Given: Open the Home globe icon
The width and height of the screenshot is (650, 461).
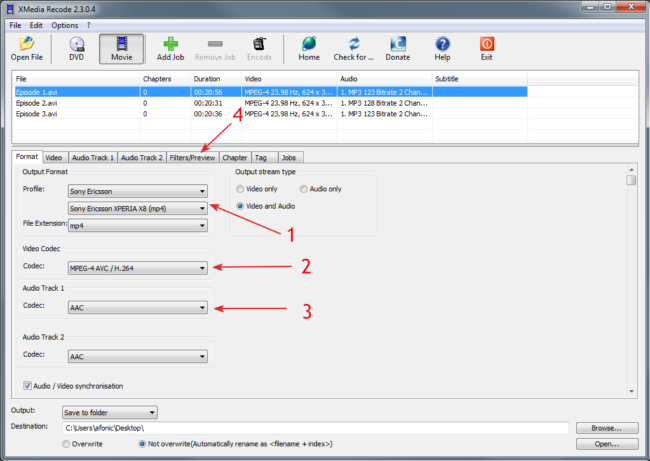Looking at the screenshot, I should (309, 44).
